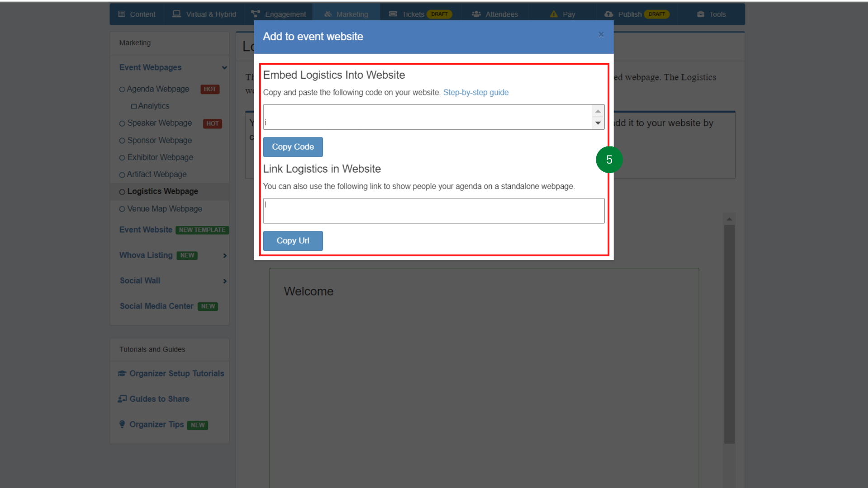Click the graduation cap icon for Organizer Setup Tutorials
Image resolution: width=868 pixels, height=488 pixels.
coord(122,373)
